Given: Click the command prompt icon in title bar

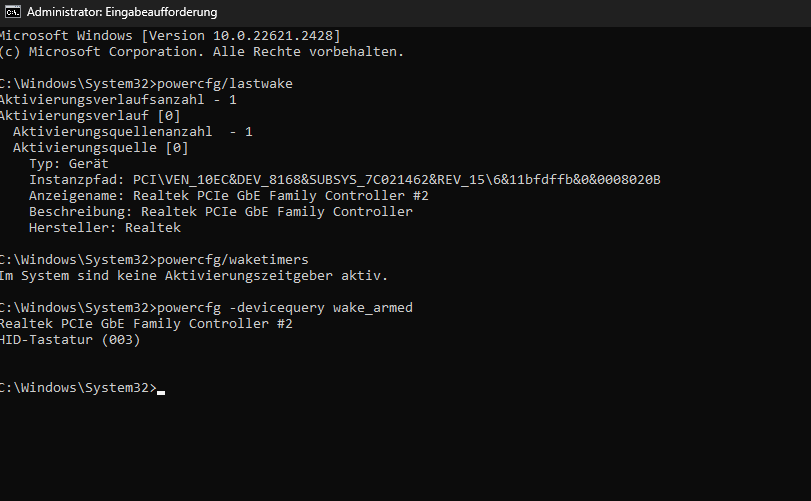Looking at the screenshot, I should [x=12, y=12].
